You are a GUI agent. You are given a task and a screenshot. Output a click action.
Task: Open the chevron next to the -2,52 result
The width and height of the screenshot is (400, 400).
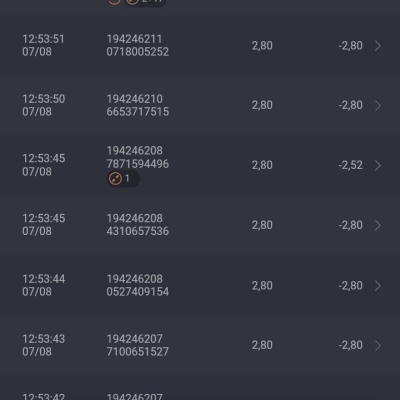[x=378, y=165]
